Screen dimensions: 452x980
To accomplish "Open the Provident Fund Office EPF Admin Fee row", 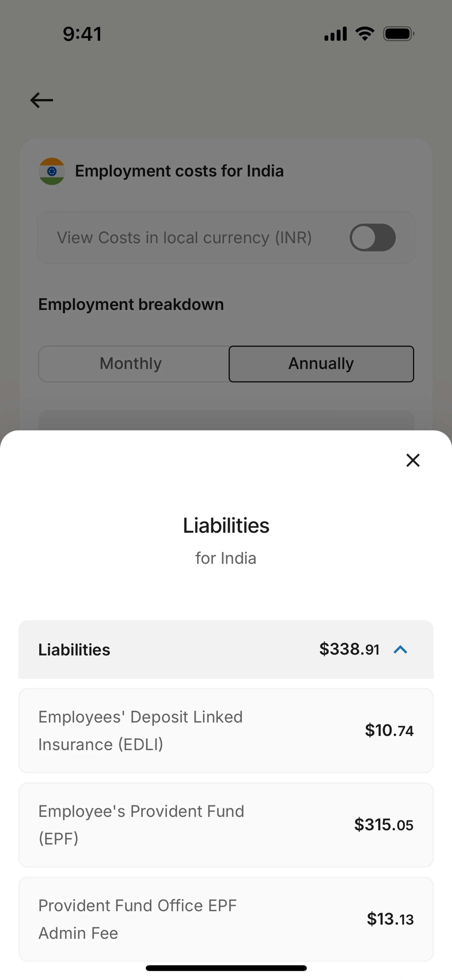I will pyautogui.click(x=226, y=919).
